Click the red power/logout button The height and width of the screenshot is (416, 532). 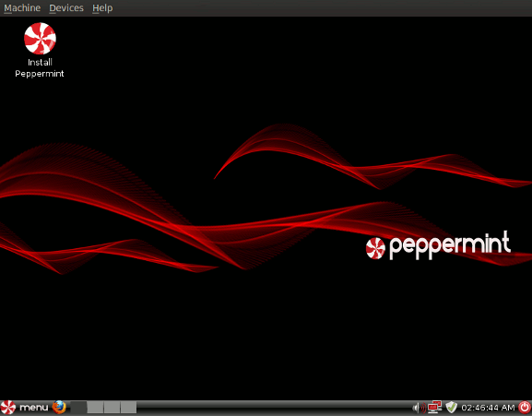tap(525, 407)
